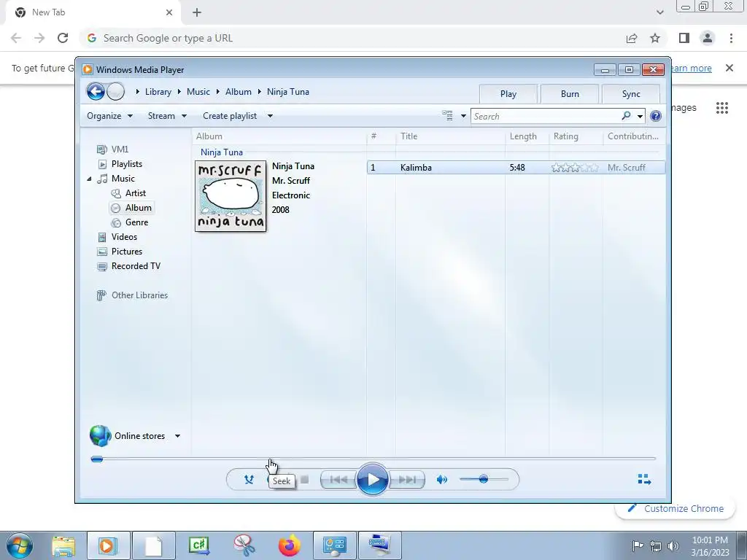
Task: Click the View options icon
Action: pos(447,116)
